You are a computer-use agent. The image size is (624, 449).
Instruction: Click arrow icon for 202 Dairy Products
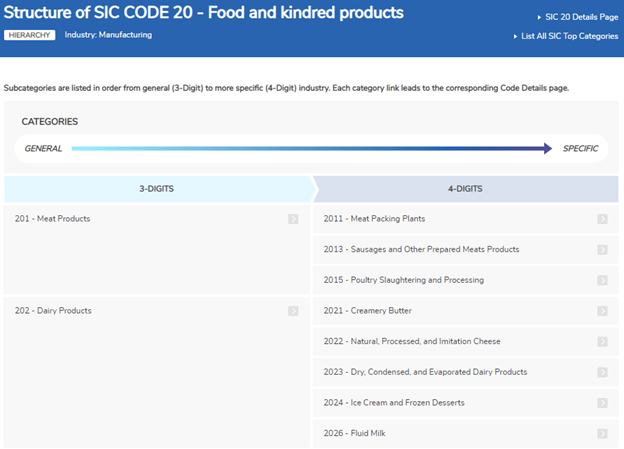[x=293, y=311]
